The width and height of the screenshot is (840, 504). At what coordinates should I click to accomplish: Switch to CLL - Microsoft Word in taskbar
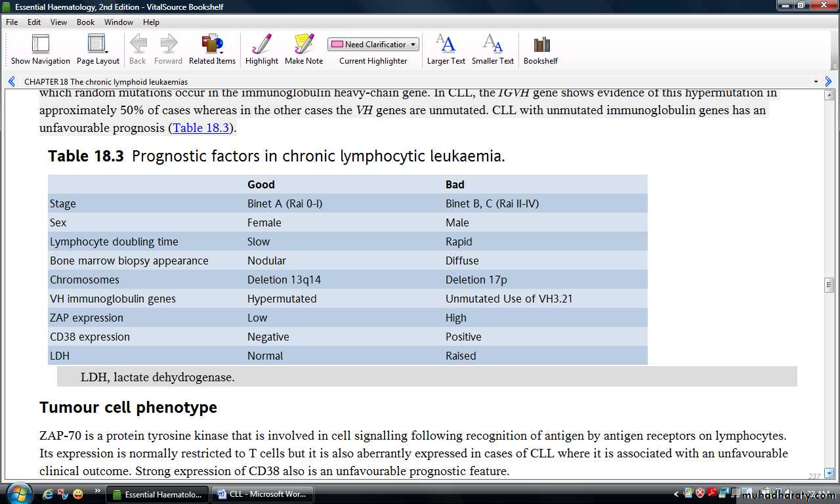[263, 494]
